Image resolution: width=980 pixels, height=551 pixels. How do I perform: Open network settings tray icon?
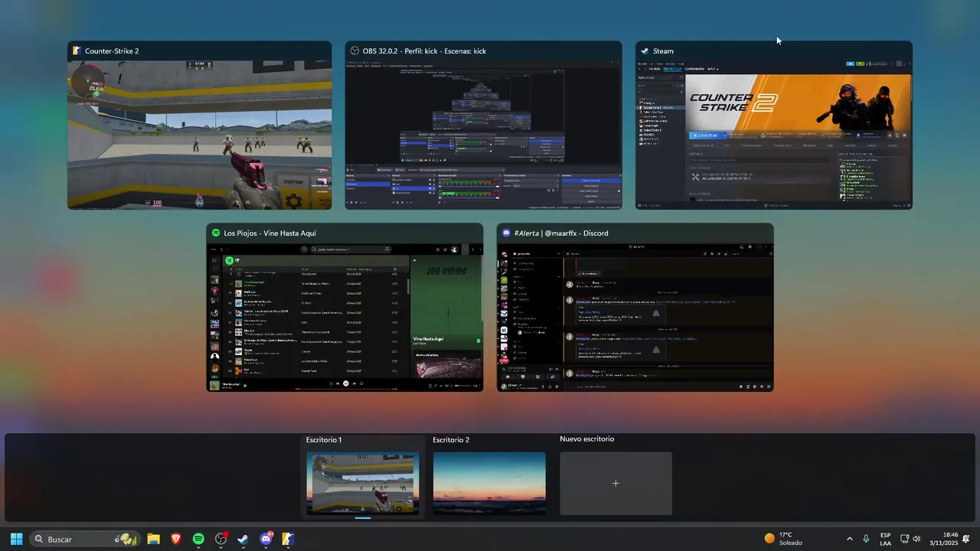[x=904, y=539]
